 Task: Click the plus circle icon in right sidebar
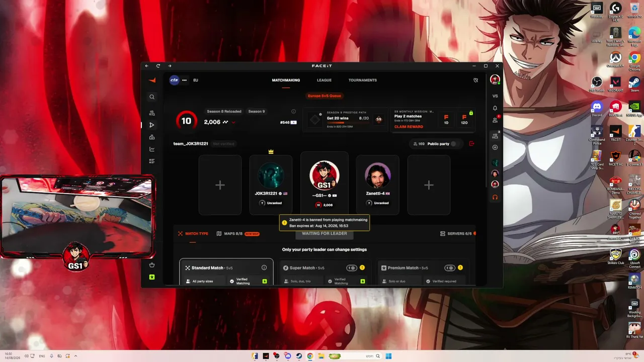495,147
